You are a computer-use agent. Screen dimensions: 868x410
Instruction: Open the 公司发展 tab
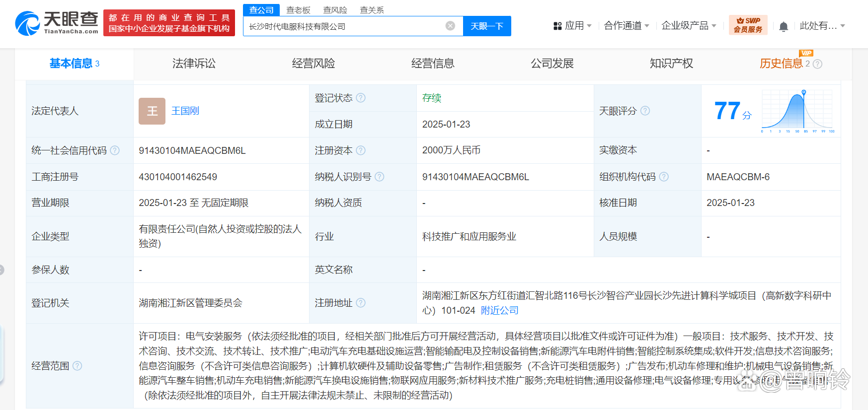552,64
